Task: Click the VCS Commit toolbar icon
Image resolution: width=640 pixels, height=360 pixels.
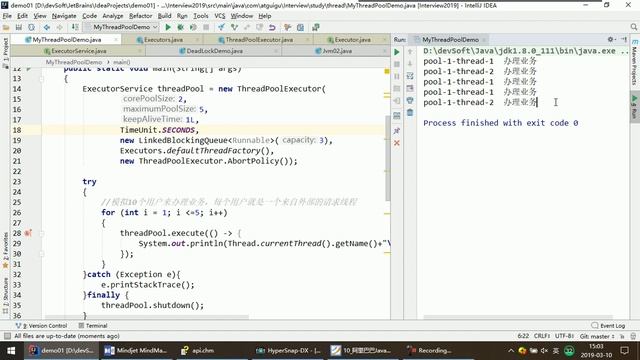Action: 234,27
